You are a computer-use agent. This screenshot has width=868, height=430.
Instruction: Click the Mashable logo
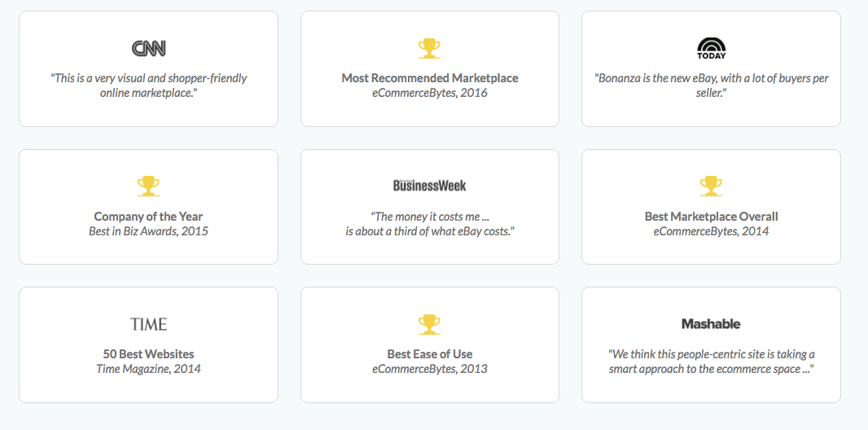click(x=711, y=324)
